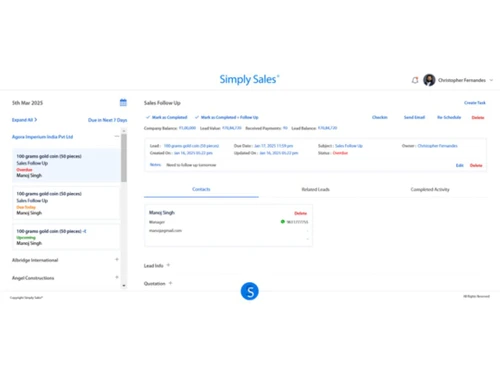The height and width of the screenshot is (375, 500).
Task: Click Re-Schedule
Action: coord(449,117)
